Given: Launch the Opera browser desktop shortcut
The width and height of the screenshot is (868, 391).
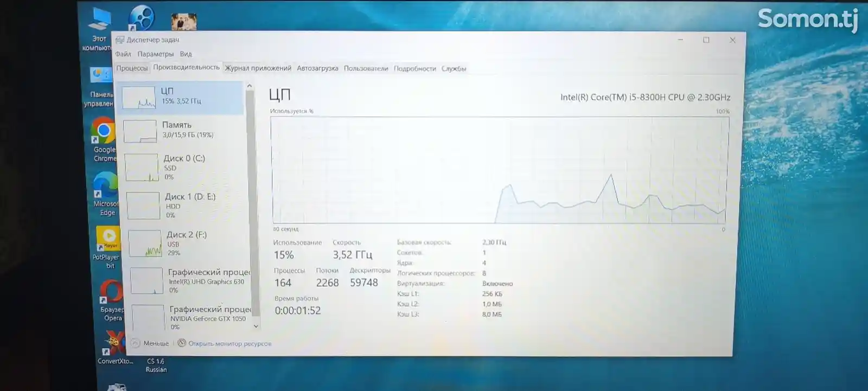Looking at the screenshot, I should [111, 300].
